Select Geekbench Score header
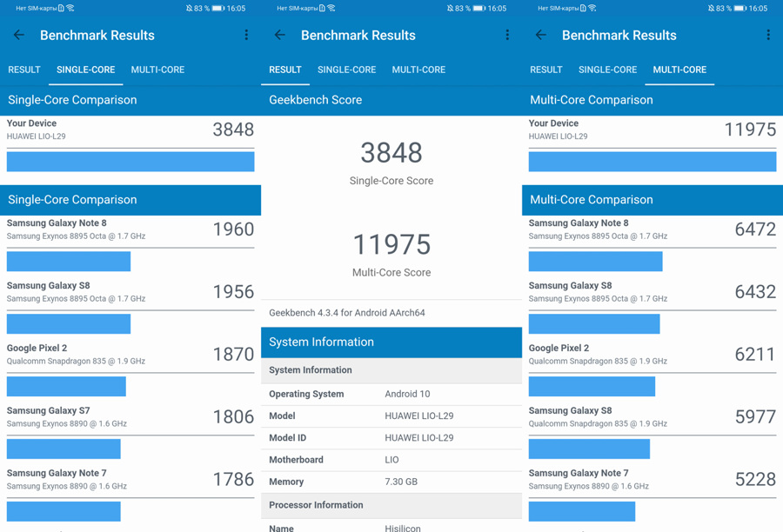Viewport: 783px width, 532px height. point(391,100)
